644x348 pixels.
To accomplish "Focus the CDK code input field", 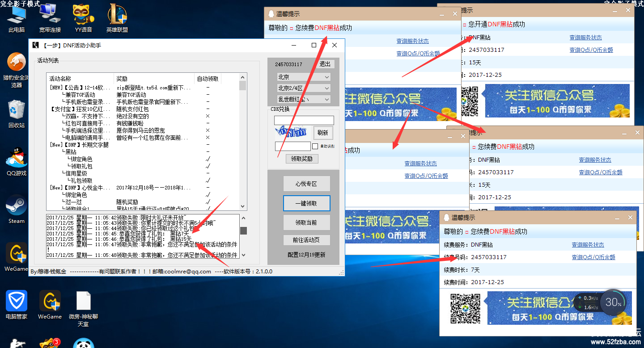I will [304, 120].
